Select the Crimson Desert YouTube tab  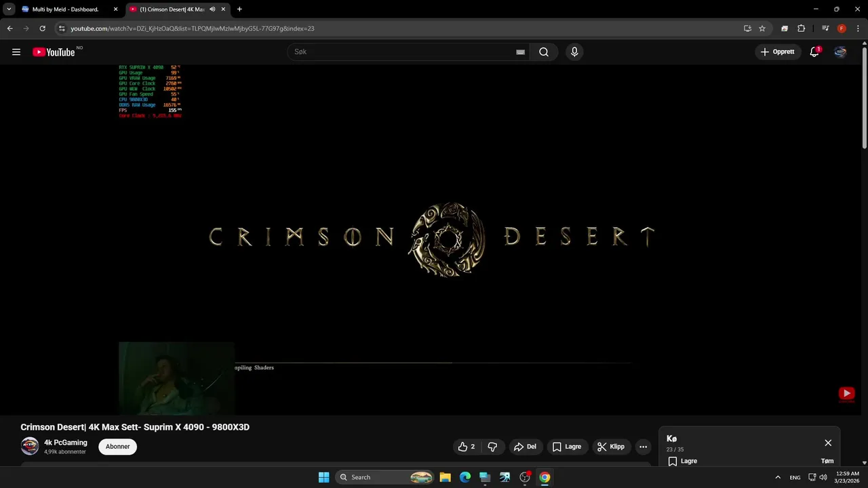coord(172,9)
